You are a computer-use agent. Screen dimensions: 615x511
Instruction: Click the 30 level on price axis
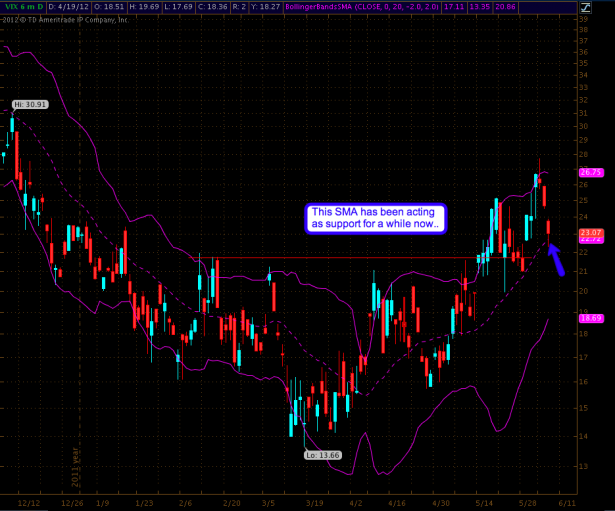pyautogui.click(x=583, y=128)
